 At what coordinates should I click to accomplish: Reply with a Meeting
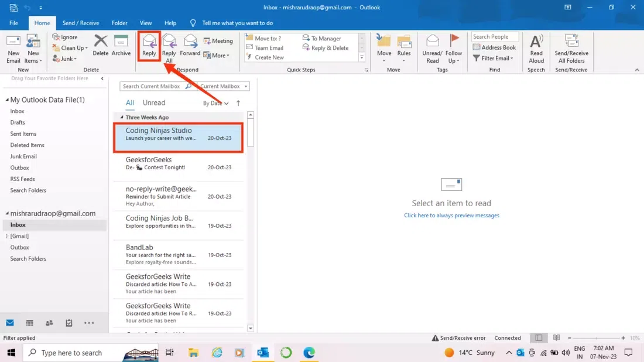click(218, 40)
